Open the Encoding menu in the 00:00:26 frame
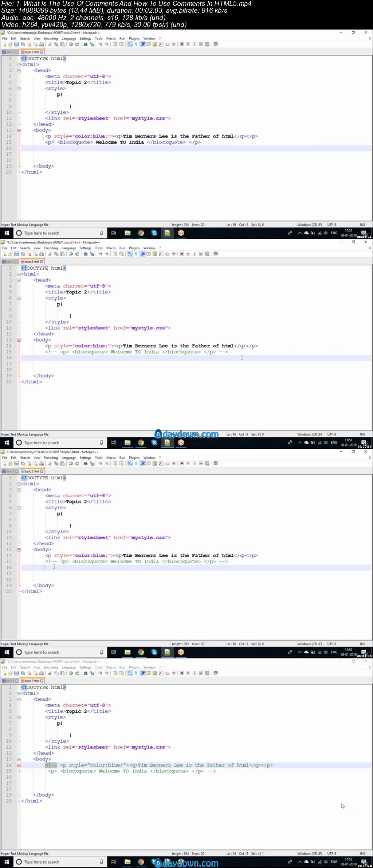Viewport: 373px width, 868px height. [x=51, y=38]
